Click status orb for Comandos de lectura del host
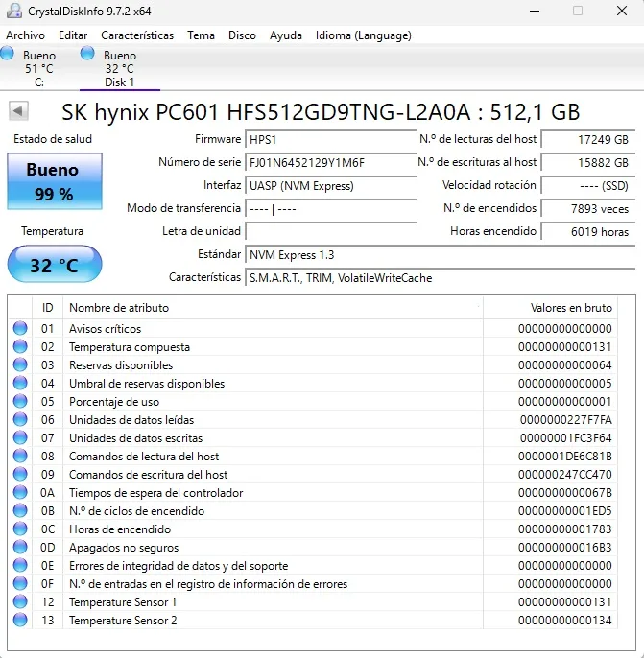This screenshot has height=658, width=644. (20, 456)
